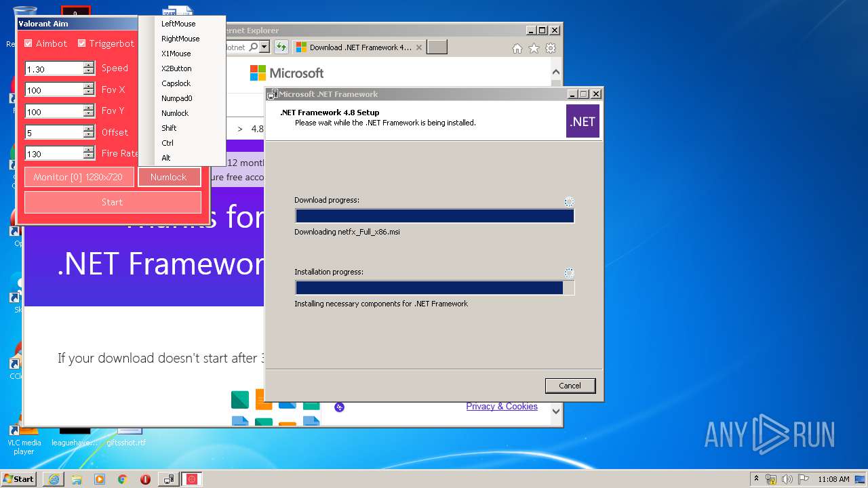Select Alt from the hotkey menu
Image resolution: width=868 pixels, height=488 pixels.
182,158
